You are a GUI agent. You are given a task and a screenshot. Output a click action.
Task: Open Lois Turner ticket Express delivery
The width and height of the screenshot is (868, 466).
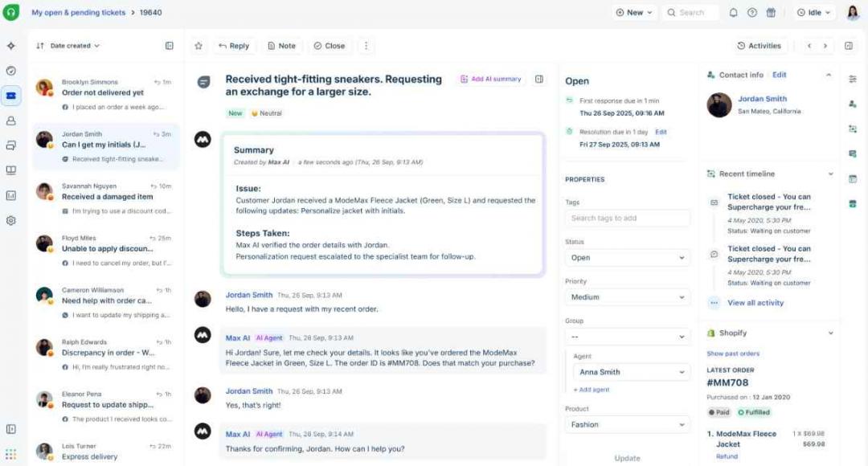pos(106,452)
